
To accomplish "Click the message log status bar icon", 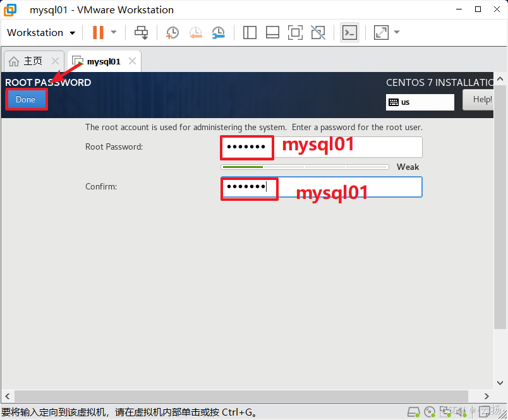I will pyautogui.click(x=485, y=412).
